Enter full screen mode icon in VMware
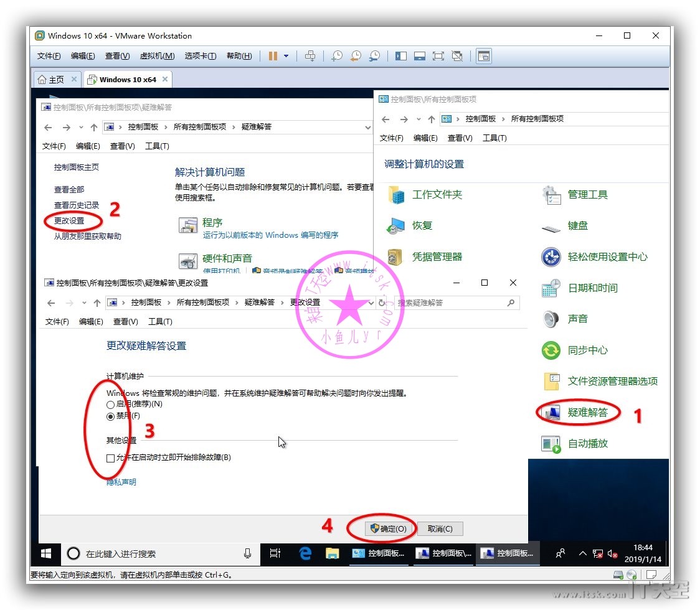Image resolution: width=700 pixels, height=610 pixels. click(438, 56)
